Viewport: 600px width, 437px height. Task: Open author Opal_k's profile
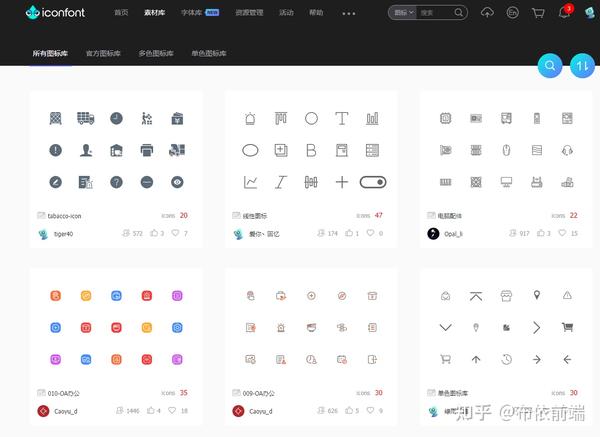tap(453, 234)
